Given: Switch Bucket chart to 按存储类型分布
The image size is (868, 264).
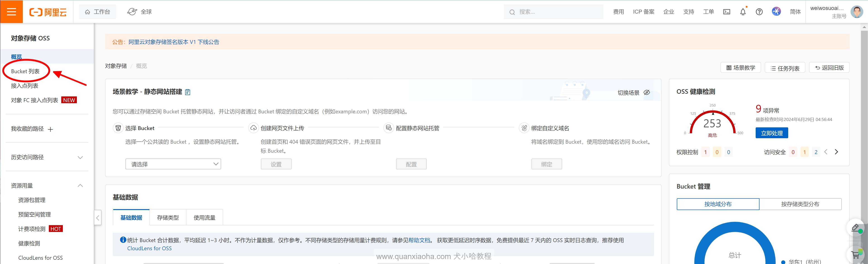Looking at the screenshot, I should (800, 204).
